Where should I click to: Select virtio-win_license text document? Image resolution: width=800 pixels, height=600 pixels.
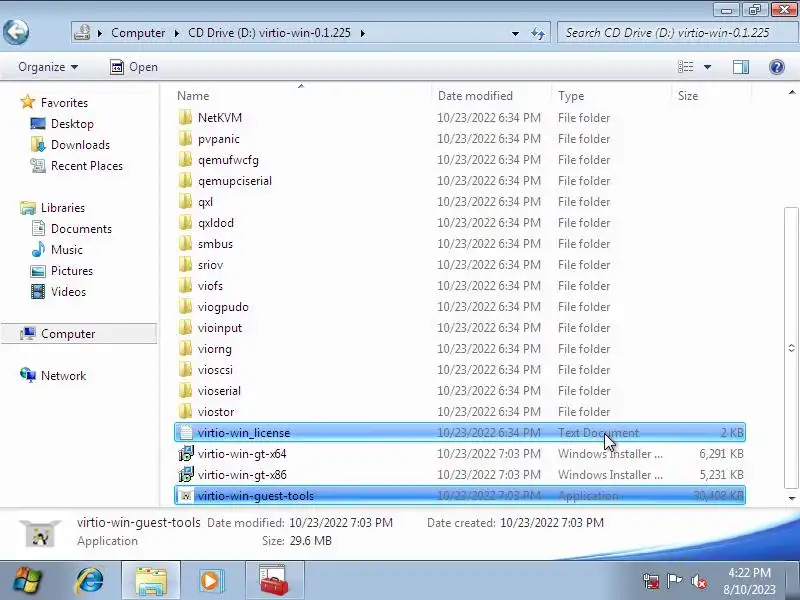(460, 433)
